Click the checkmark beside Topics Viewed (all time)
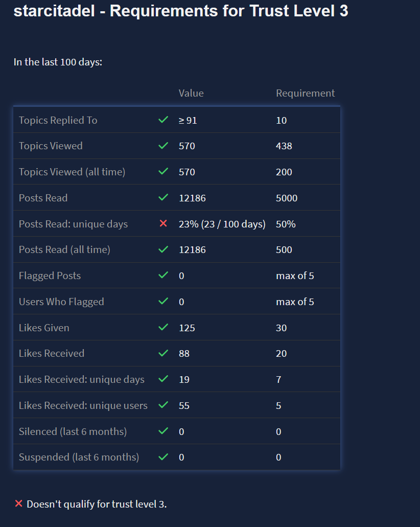 coord(164,172)
